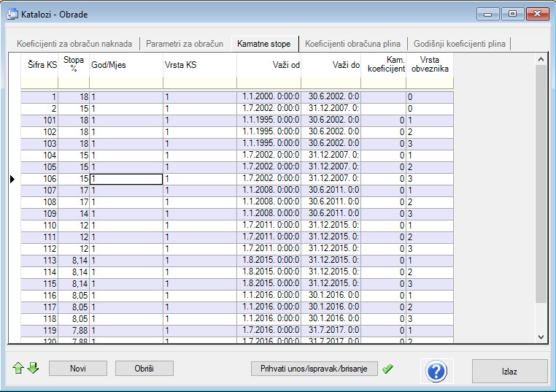Click the 'Važi do' column header

click(x=331, y=65)
